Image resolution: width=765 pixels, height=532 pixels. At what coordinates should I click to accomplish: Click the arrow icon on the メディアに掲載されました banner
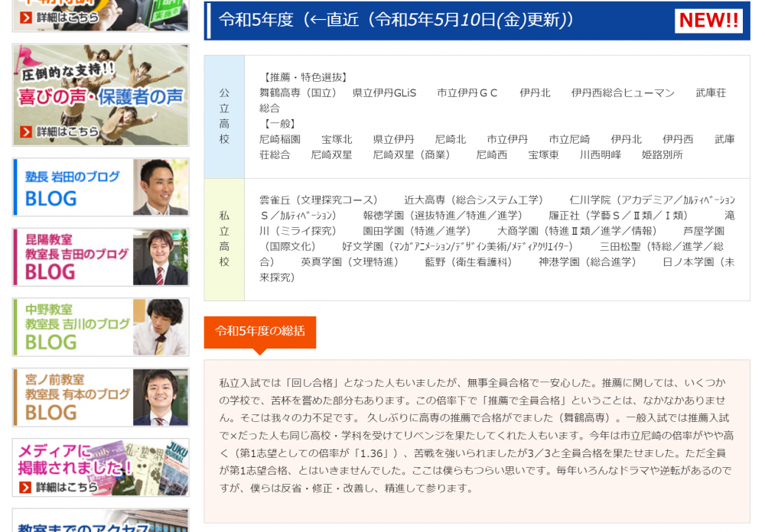pos(26,487)
